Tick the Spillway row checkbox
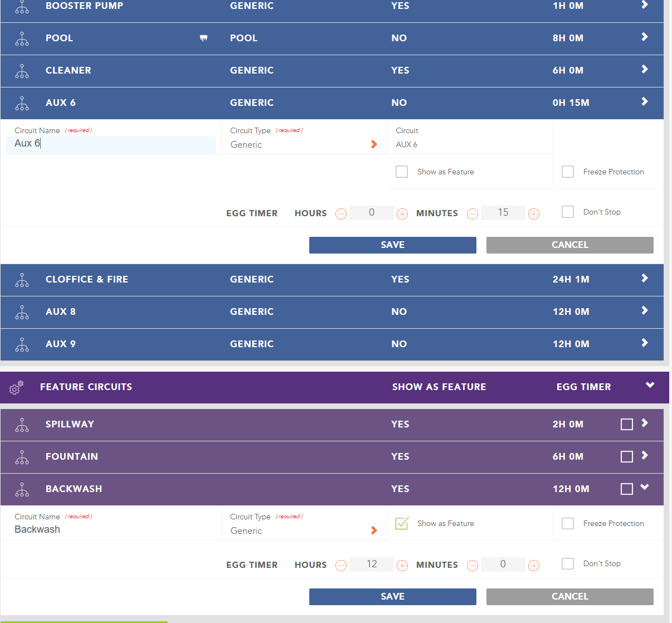Viewport: 672px width, 623px height. point(627,425)
